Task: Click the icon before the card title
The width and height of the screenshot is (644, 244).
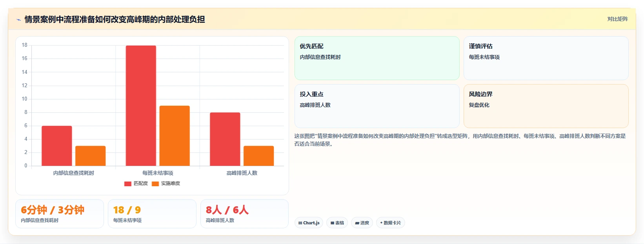Action: [18, 20]
